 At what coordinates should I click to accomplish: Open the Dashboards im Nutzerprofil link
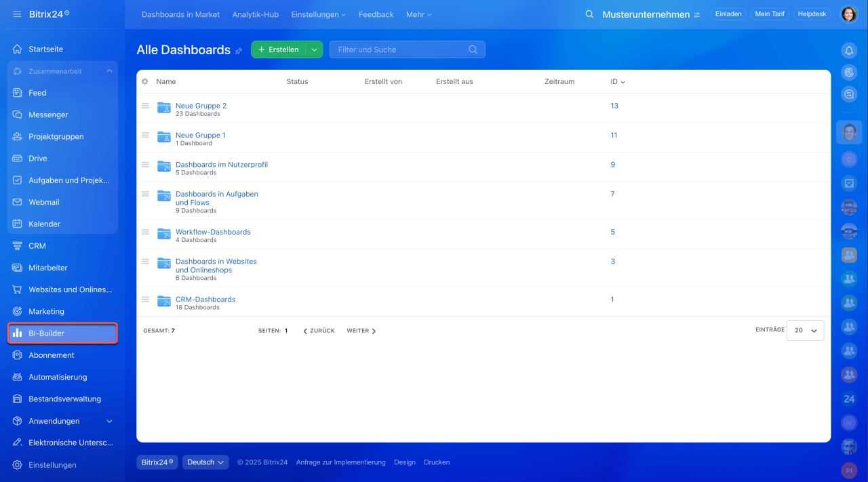click(x=221, y=165)
